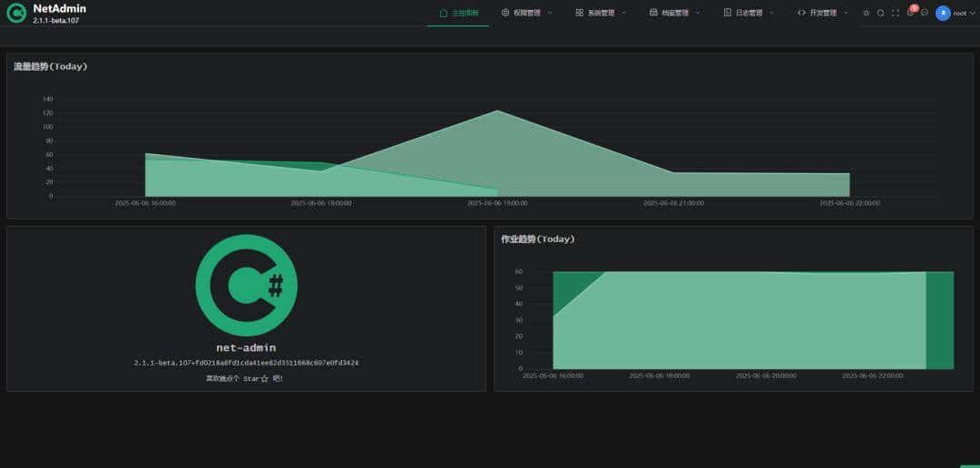
Task: Toggle fullscreen mode icon
Action: 896,14
